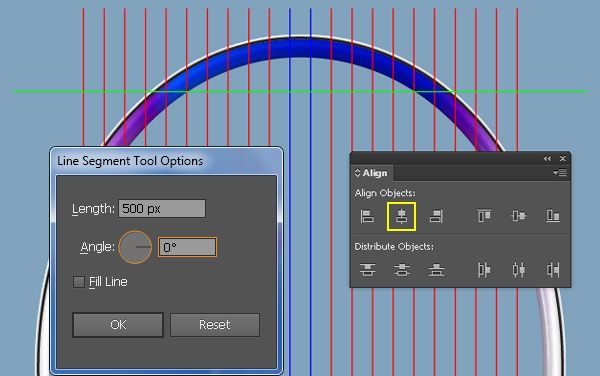Click Horizontal Distribute Center icon
600x376 pixels.
point(518,270)
